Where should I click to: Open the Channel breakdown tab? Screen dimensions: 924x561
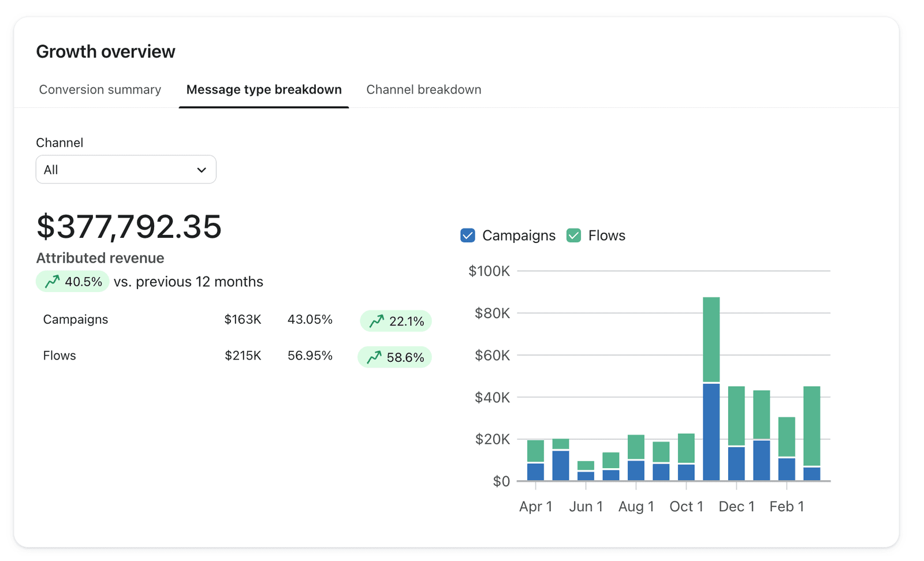[424, 89]
